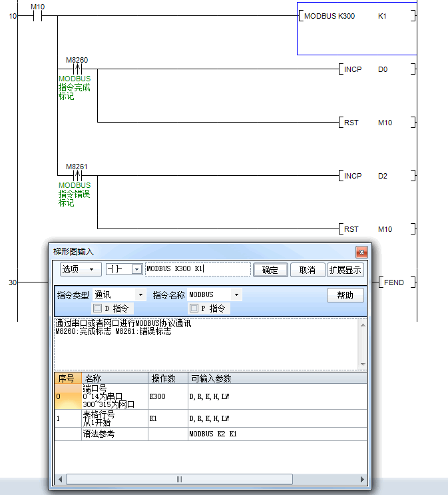This screenshot has width=448, height=495.
Task: Click the MODBUS description text area
Action: (x=206, y=344)
